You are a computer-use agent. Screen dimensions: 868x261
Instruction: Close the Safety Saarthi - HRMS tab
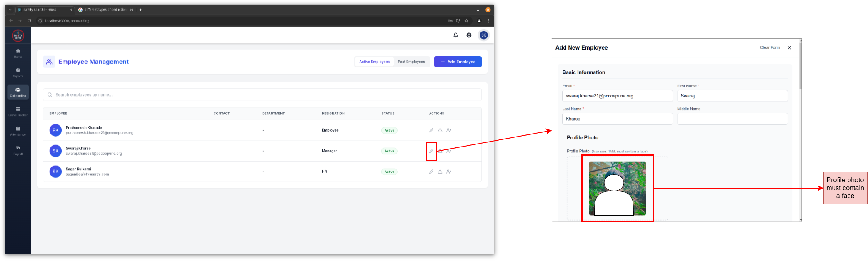click(70, 10)
